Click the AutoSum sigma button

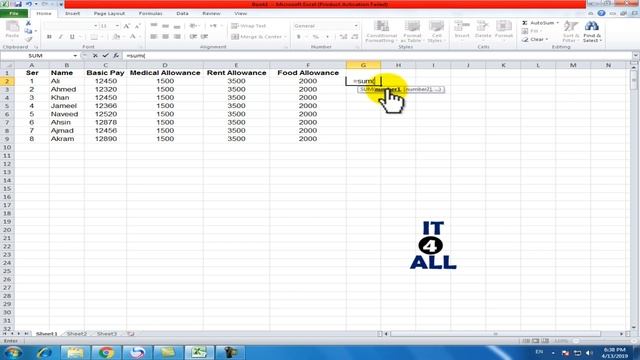point(538,23)
